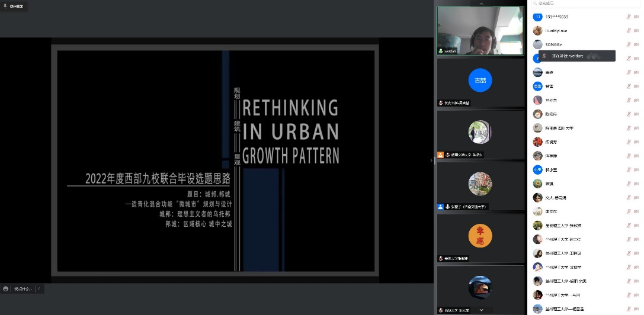The image size is (644, 315).
Task: Click the magnifier icon in the search box
Action: pyautogui.click(x=535, y=4)
